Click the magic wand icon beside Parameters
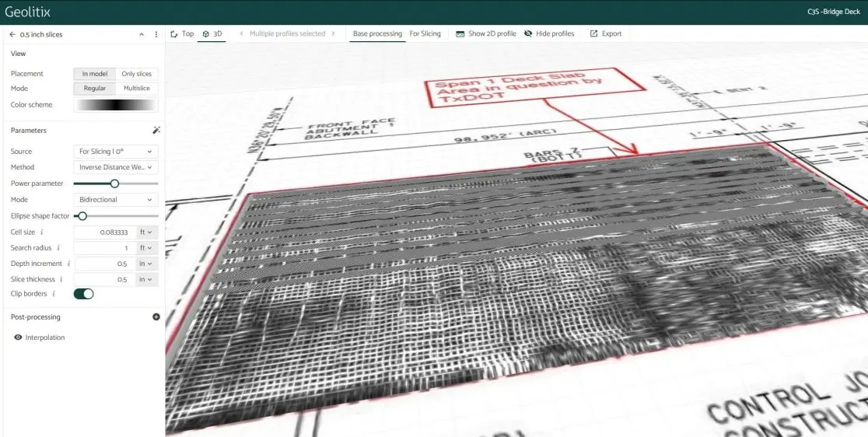This screenshot has height=437, width=868. pos(156,131)
